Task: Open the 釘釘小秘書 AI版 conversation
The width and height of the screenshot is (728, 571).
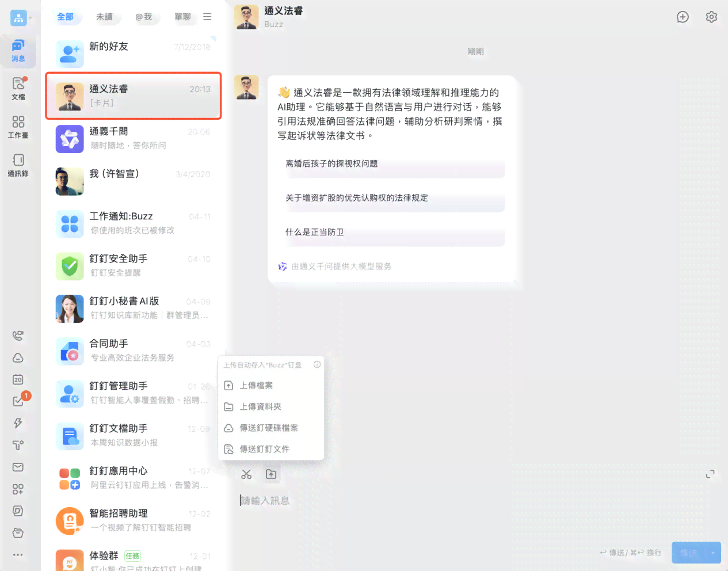Action: pos(134,308)
